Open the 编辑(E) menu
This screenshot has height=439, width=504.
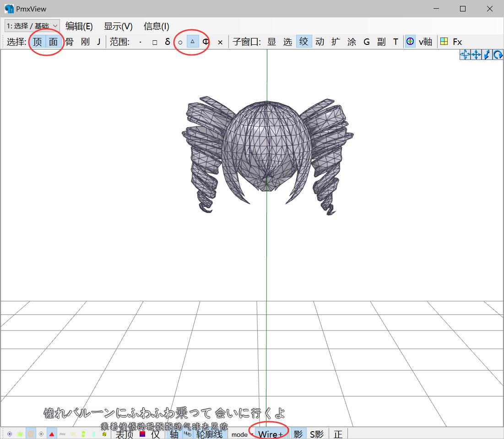[79, 26]
